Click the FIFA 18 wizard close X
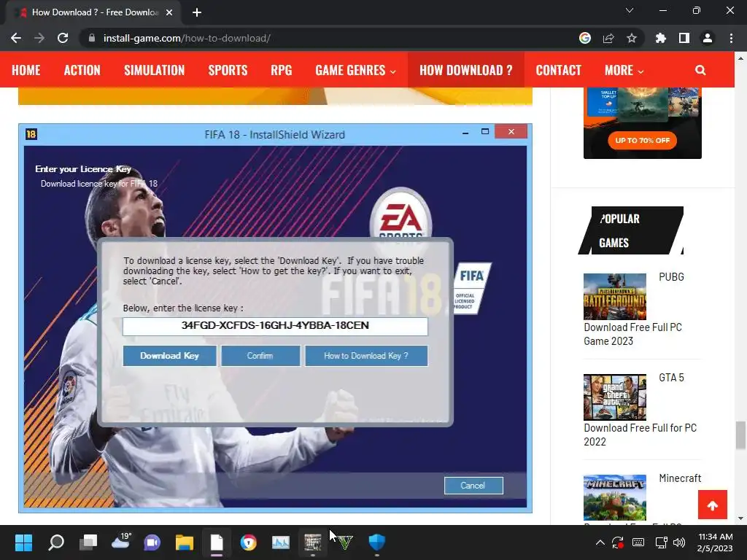The image size is (747, 560). 511,131
